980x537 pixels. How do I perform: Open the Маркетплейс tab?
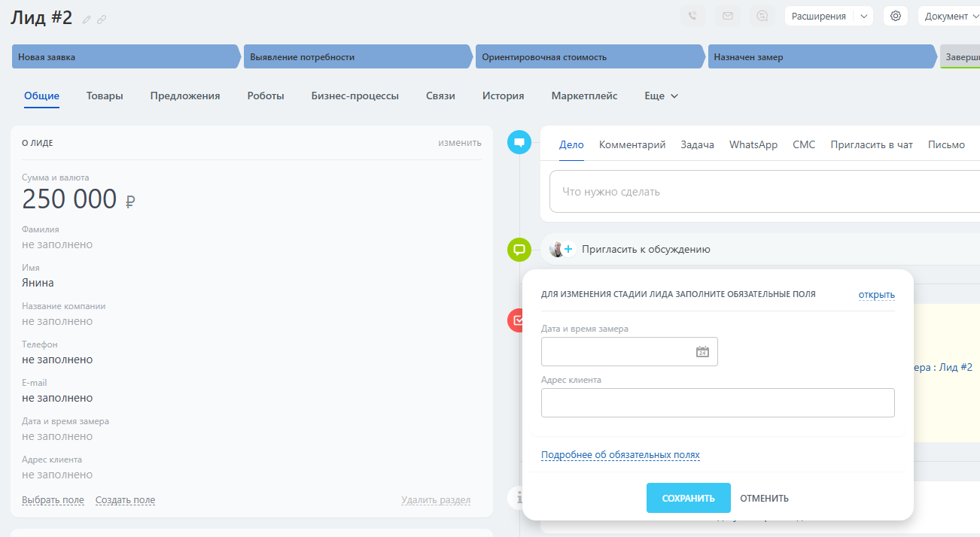(584, 96)
